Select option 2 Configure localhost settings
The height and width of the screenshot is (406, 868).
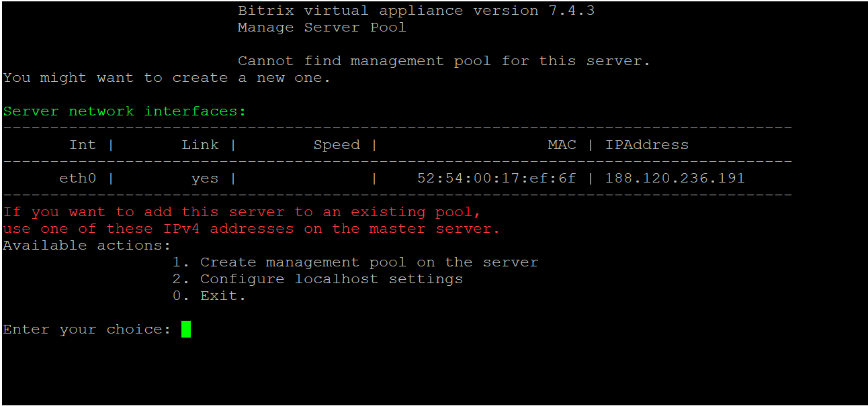point(318,279)
